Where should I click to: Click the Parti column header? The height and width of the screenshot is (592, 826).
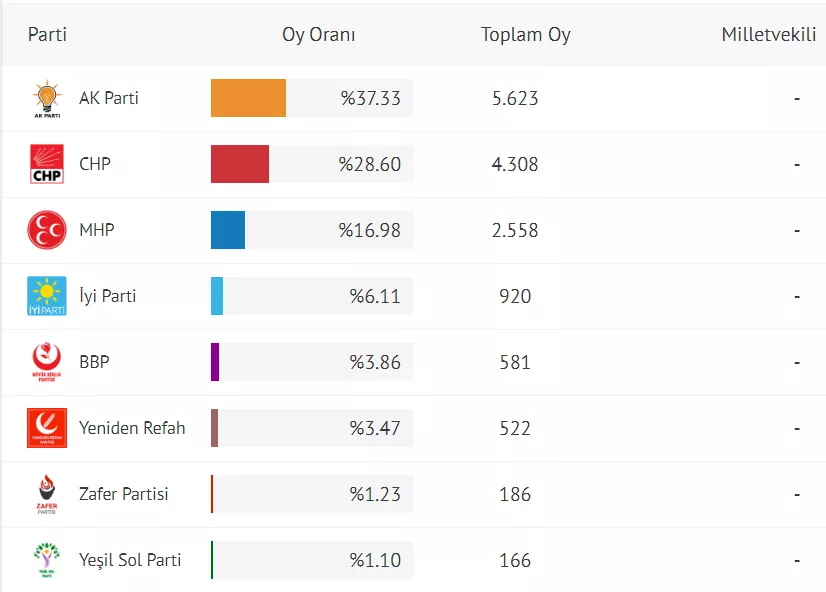(47, 35)
